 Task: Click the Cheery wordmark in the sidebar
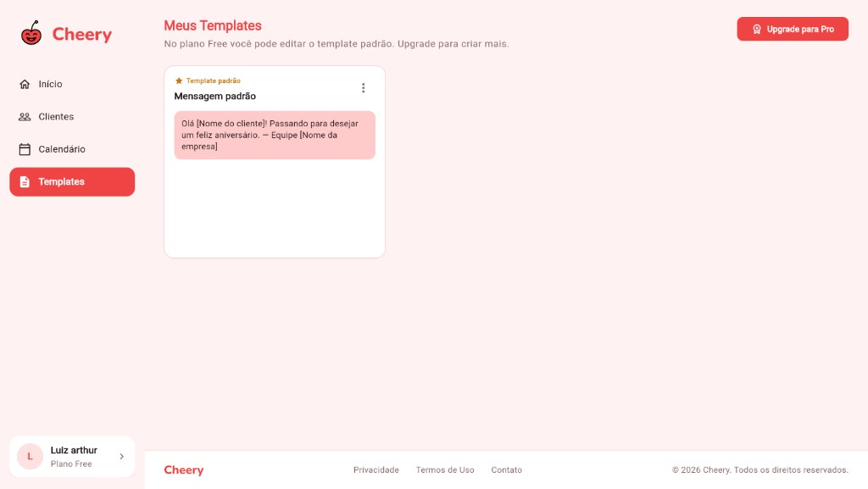pyautogui.click(x=82, y=34)
